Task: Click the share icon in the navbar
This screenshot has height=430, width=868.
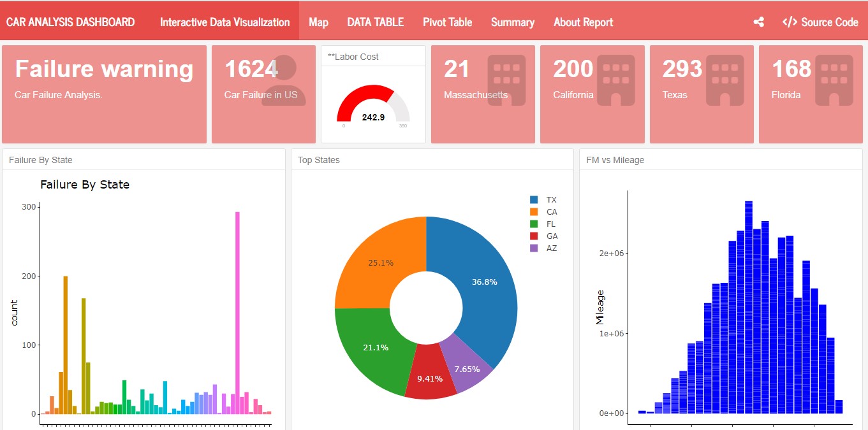Action: pyautogui.click(x=758, y=22)
